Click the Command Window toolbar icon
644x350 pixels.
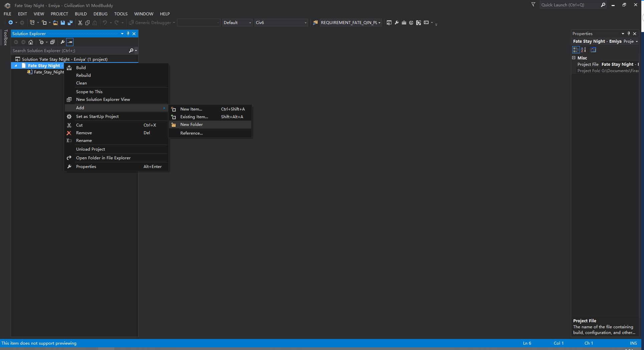click(x=426, y=23)
